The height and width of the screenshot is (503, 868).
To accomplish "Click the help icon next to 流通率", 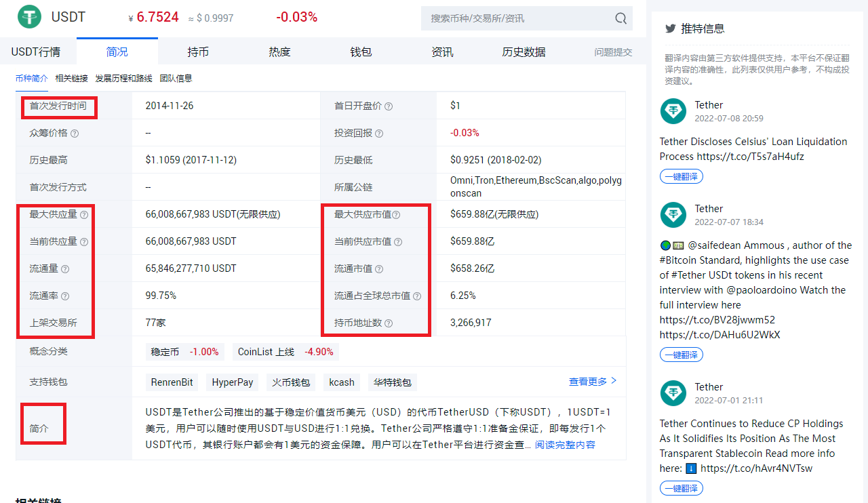I will (64, 296).
